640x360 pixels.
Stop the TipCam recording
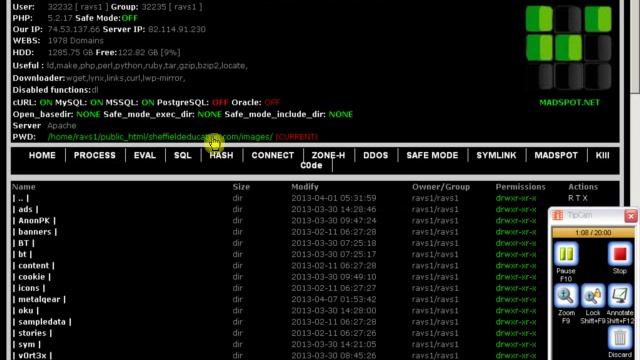point(620,254)
